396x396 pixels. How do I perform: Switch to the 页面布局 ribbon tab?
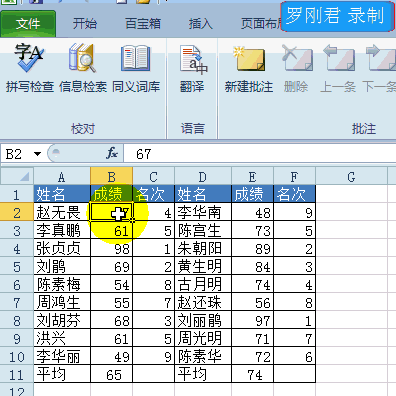click(x=261, y=24)
